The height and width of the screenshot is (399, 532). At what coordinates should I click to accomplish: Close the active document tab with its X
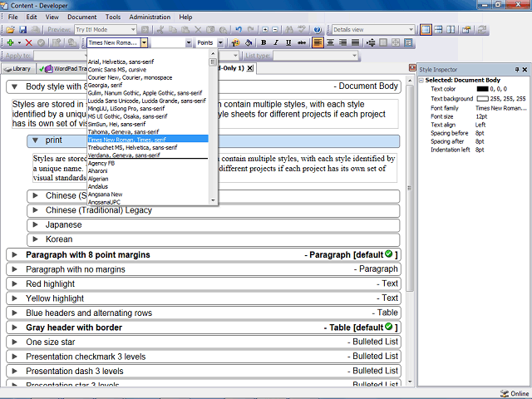[249, 68]
